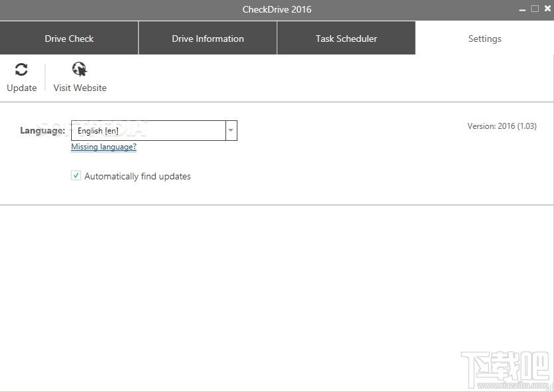The width and height of the screenshot is (554, 392).
Task: Click the CheckDrive 2016 title text
Action: [x=277, y=9]
